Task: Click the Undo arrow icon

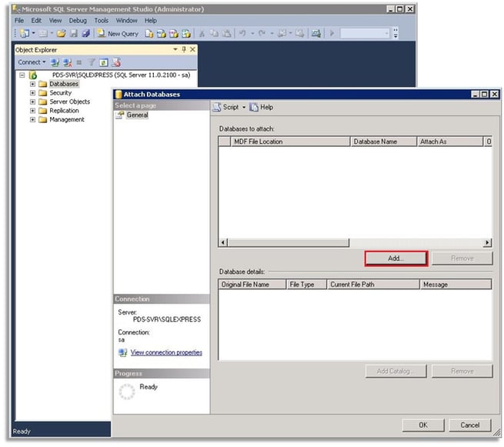Action: (x=243, y=33)
